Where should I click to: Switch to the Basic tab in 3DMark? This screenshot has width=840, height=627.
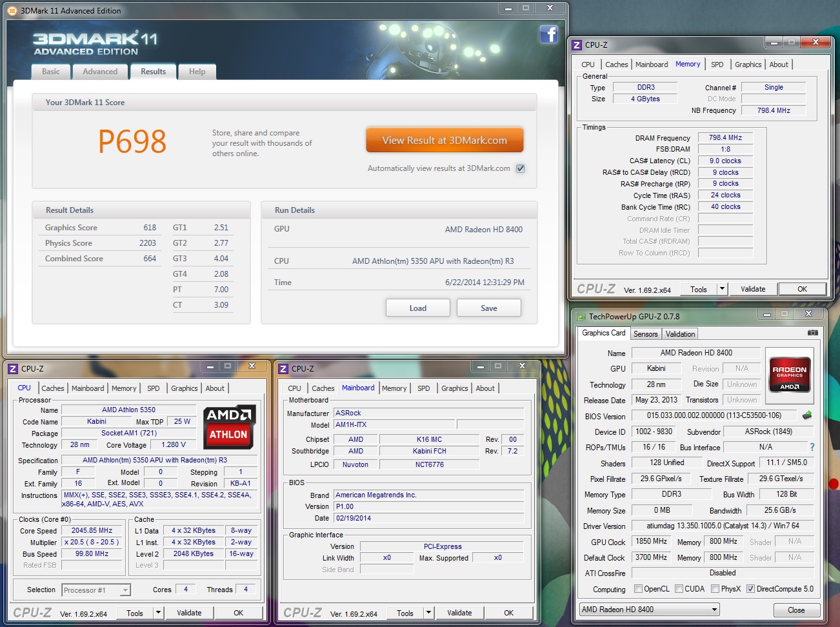tap(51, 72)
